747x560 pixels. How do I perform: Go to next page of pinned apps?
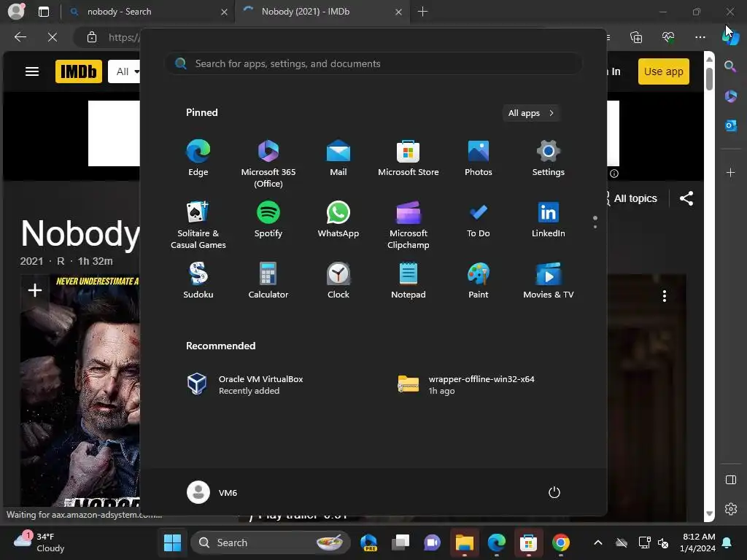(x=595, y=227)
